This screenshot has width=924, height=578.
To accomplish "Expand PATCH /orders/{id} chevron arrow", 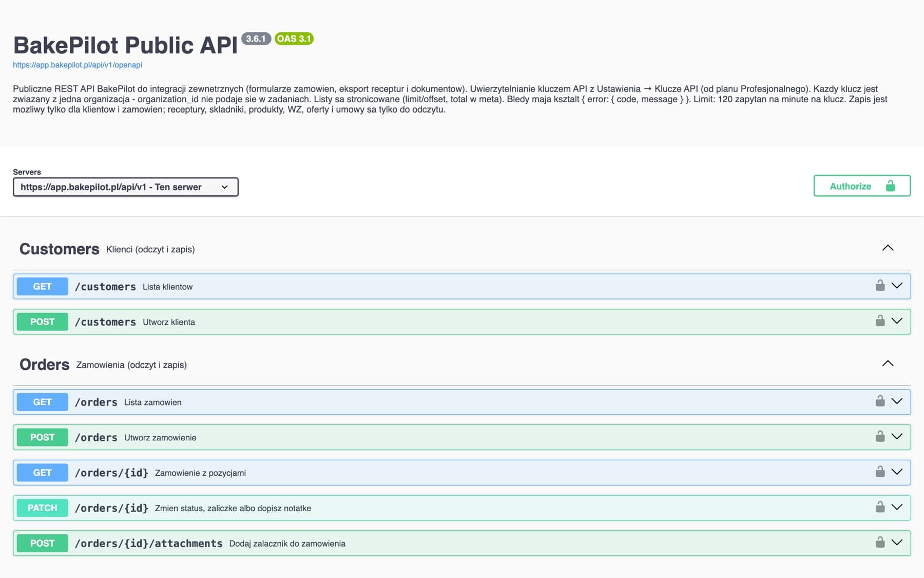I will coord(897,507).
